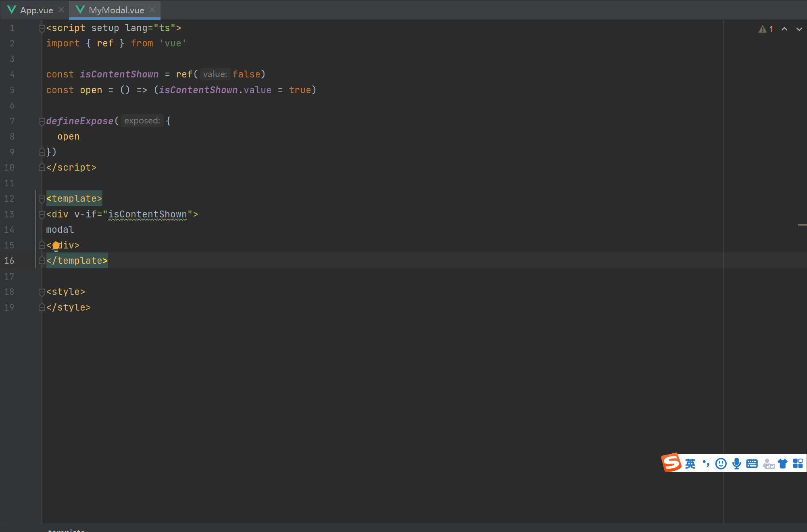
Task: Click the warning count indicator triangle
Action: click(763, 29)
